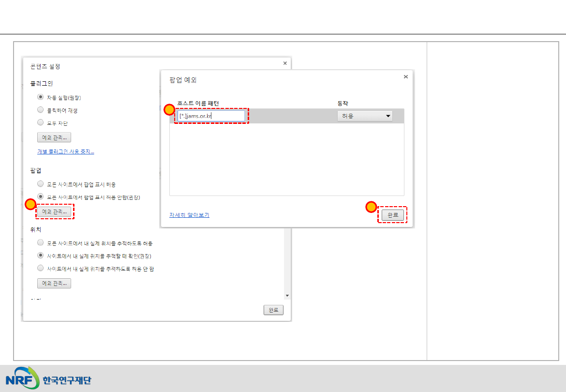Screen dimensions: 566x392
Task: Select 클릭하여 재생 plugin option
Action: [x=41, y=110]
